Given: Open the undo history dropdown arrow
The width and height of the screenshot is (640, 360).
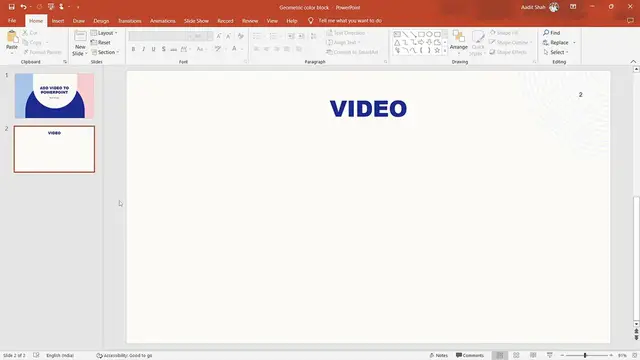Looking at the screenshot, I should tap(30, 7).
